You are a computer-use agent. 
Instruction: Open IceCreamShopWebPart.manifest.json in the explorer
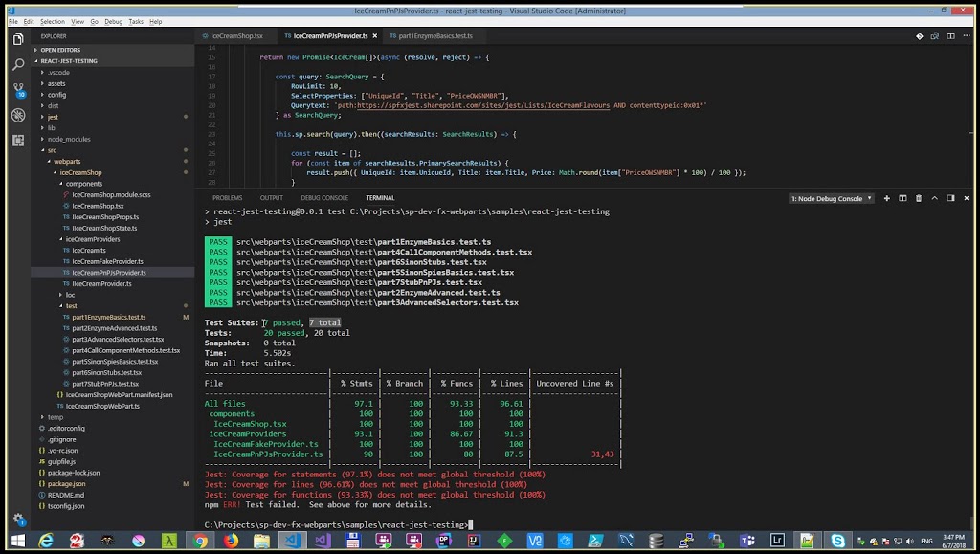coord(119,395)
